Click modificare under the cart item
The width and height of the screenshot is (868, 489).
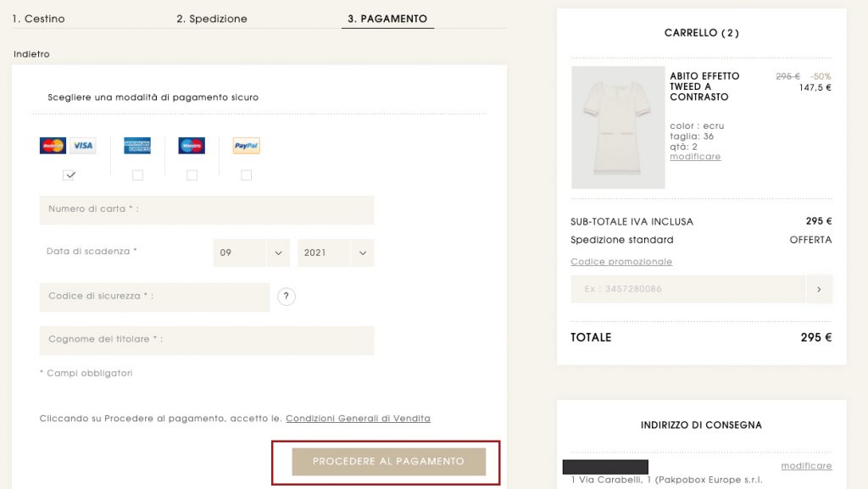click(x=695, y=157)
